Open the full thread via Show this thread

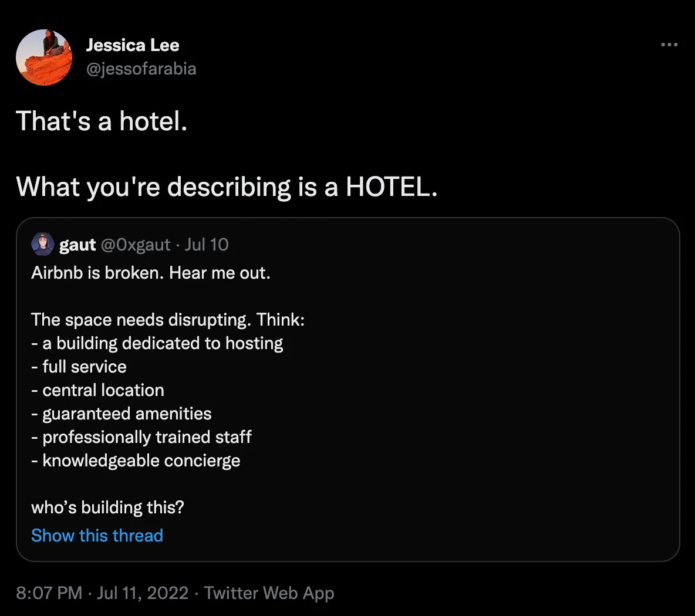click(97, 535)
